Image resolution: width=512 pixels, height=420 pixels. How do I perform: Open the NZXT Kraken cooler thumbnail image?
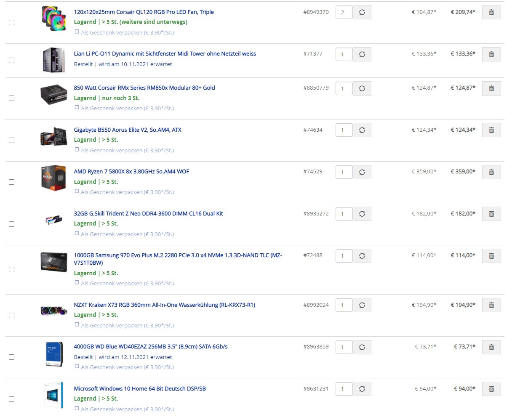point(54,311)
